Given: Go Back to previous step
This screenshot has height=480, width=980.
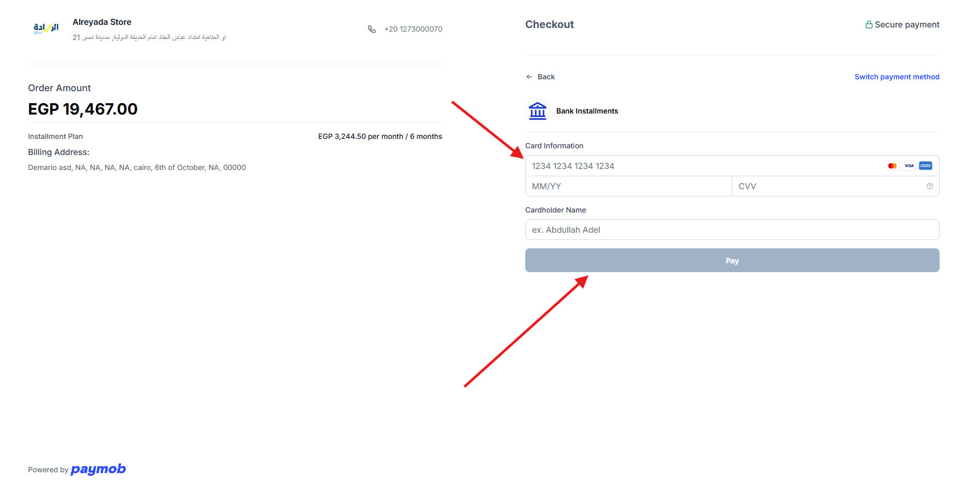Looking at the screenshot, I should pyautogui.click(x=545, y=77).
